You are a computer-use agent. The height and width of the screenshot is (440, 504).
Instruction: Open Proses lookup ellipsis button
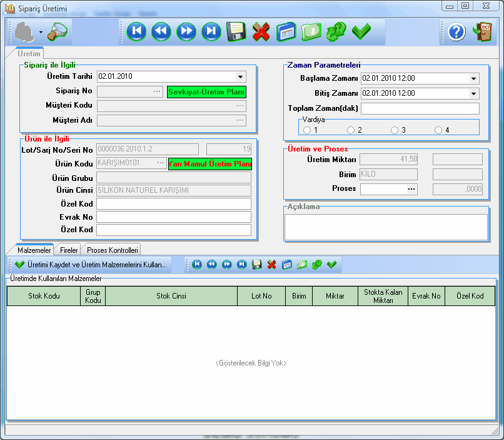tap(411, 189)
